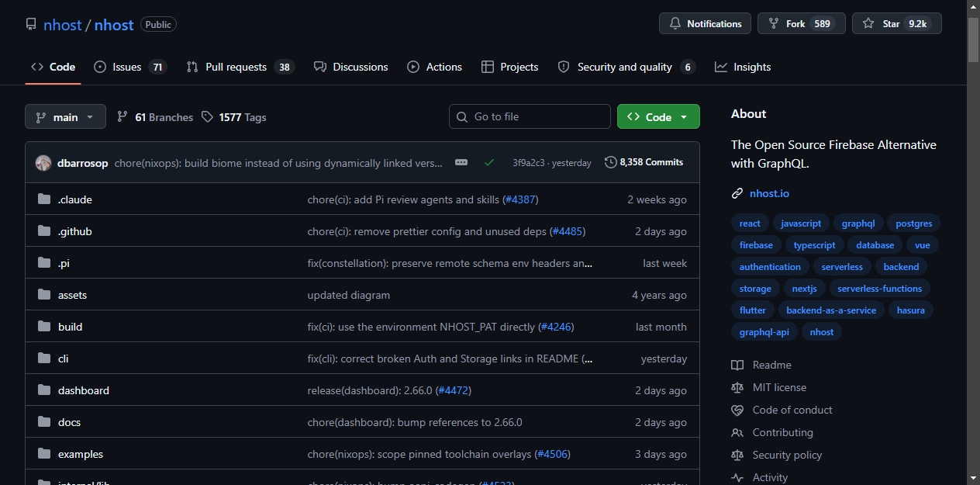The width and height of the screenshot is (980, 485).
Task: Fork the repository
Action: [801, 23]
